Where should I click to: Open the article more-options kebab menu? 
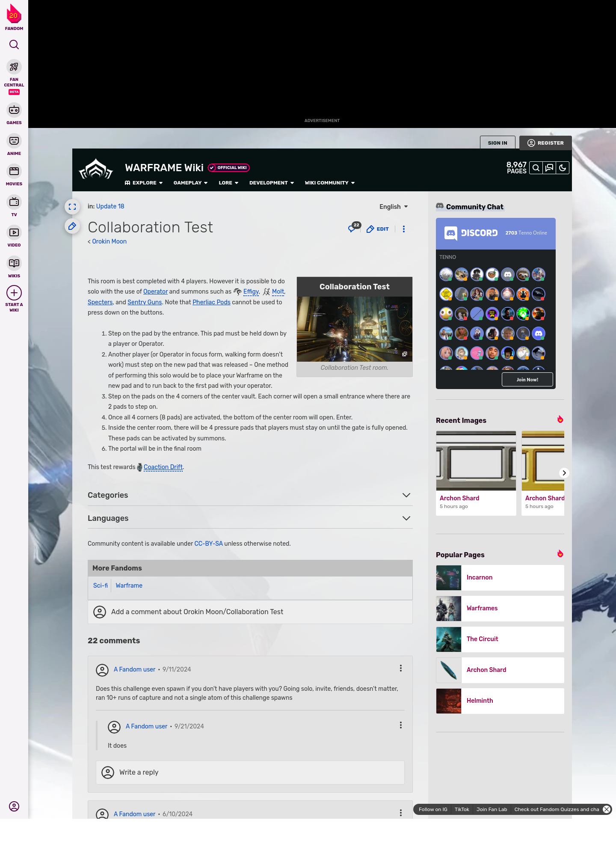pyautogui.click(x=404, y=229)
